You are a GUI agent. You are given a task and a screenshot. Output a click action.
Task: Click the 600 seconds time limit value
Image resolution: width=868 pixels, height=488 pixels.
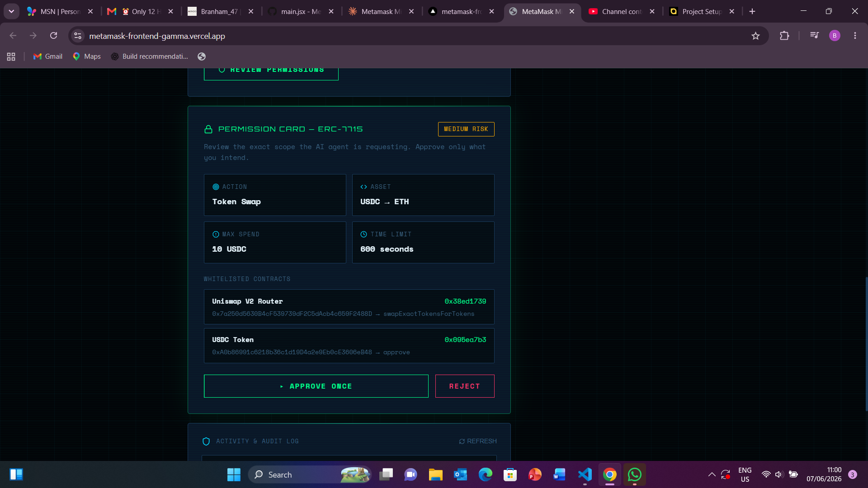387,249
